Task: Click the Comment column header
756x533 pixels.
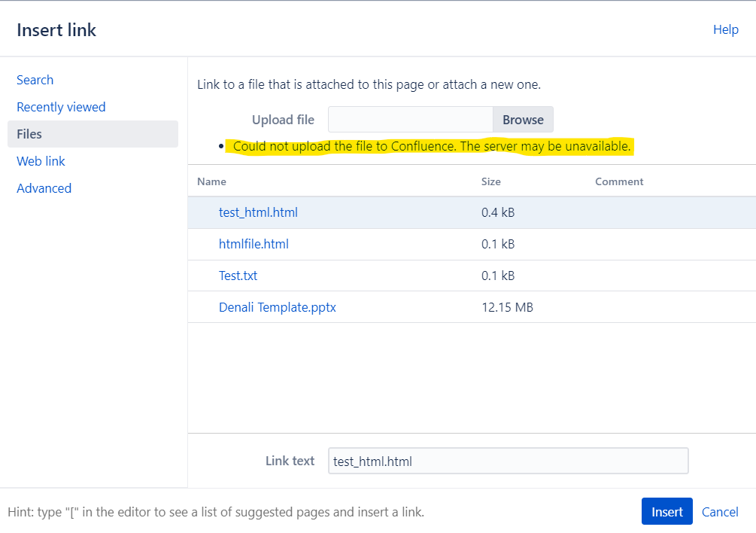Action: [x=619, y=181]
